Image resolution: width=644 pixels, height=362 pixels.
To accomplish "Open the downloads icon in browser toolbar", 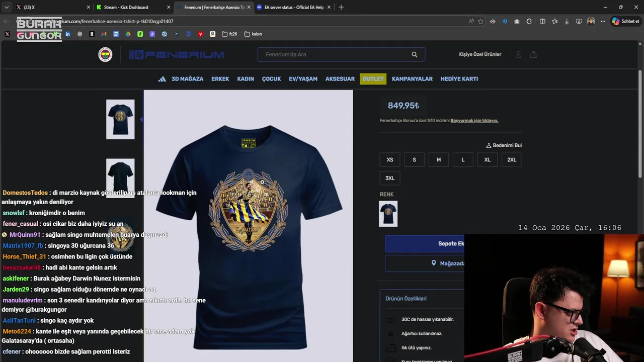I will [x=567, y=21].
